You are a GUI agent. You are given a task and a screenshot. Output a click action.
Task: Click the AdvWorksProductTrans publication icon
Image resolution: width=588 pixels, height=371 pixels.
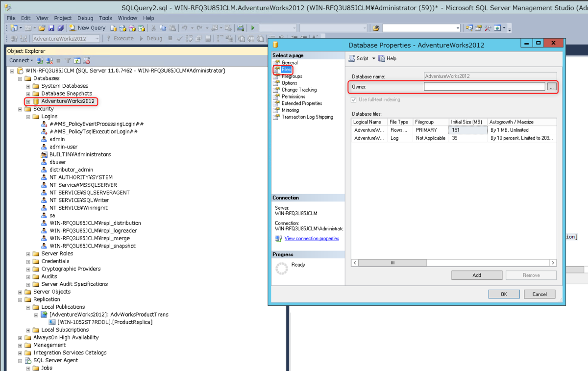point(45,315)
